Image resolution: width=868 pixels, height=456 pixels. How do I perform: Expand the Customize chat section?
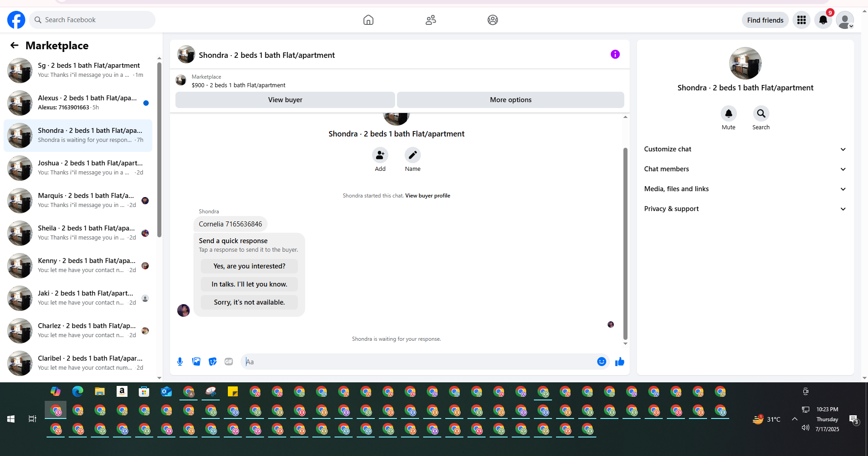click(x=745, y=149)
